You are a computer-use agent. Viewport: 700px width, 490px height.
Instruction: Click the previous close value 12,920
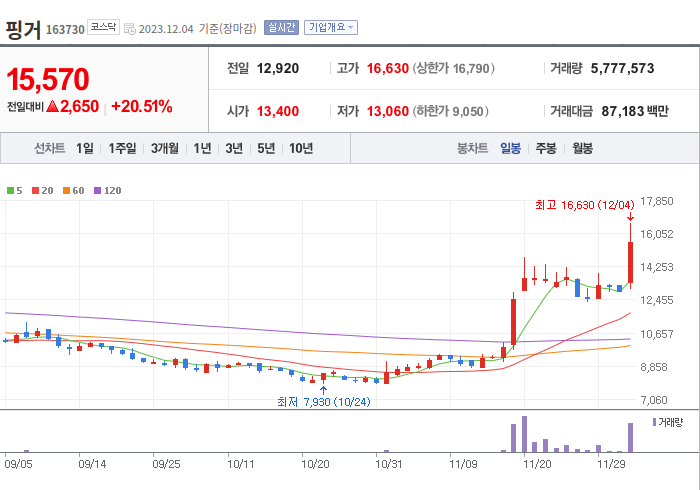278,68
